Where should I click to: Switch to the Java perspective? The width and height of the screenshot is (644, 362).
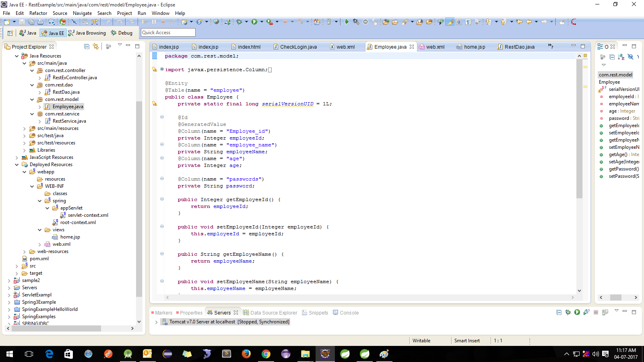pyautogui.click(x=28, y=33)
